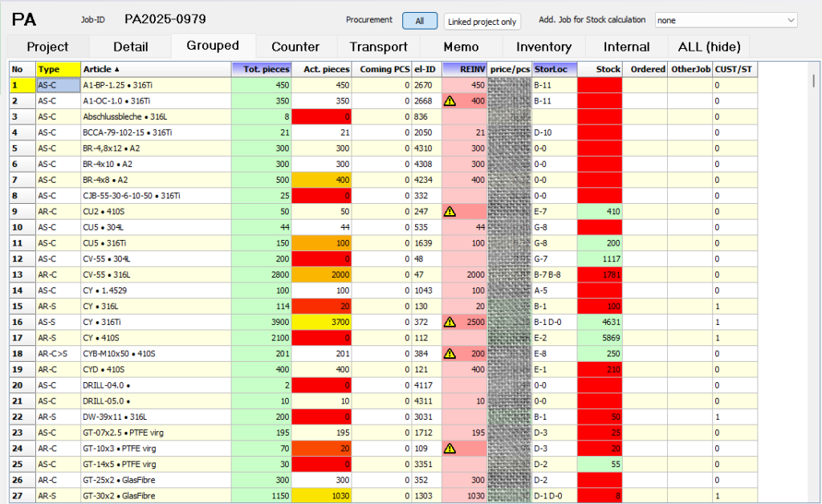The width and height of the screenshot is (822, 504).
Task: Click the warning icon in row 2 REINV
Action: coord(450,101)
